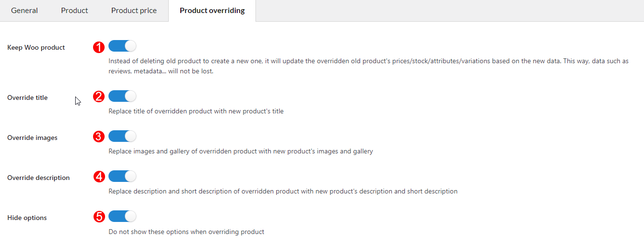Viewport: 644px width, 248px height.
Task: Select the Product overriding tab
Action: (x=212, y=11)
